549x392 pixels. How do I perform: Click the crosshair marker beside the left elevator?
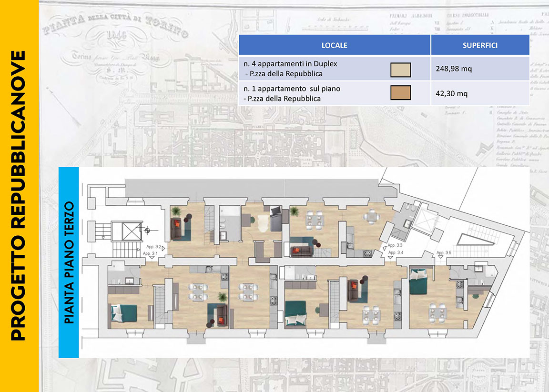(x=148, y=231)
